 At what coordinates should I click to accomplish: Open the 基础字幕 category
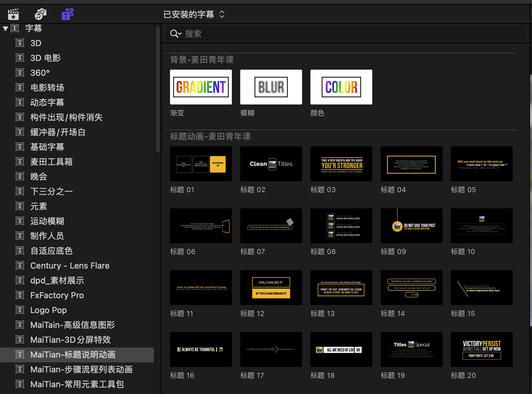pos(77,147)
